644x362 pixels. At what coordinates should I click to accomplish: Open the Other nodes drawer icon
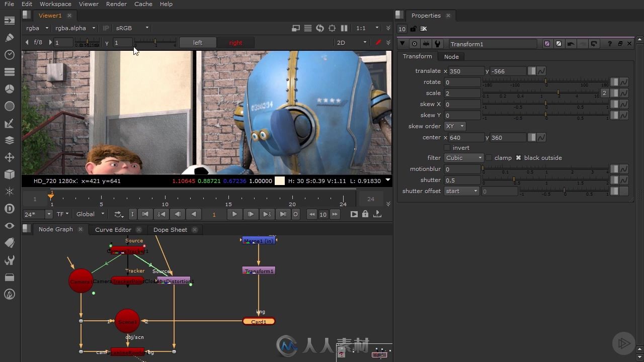click(10, 277)
